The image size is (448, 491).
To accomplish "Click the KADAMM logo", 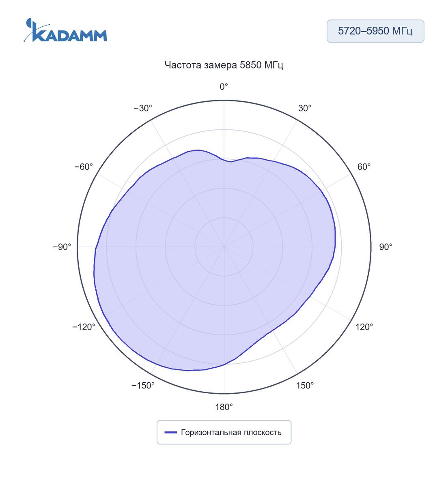I will tap(65, 30).
